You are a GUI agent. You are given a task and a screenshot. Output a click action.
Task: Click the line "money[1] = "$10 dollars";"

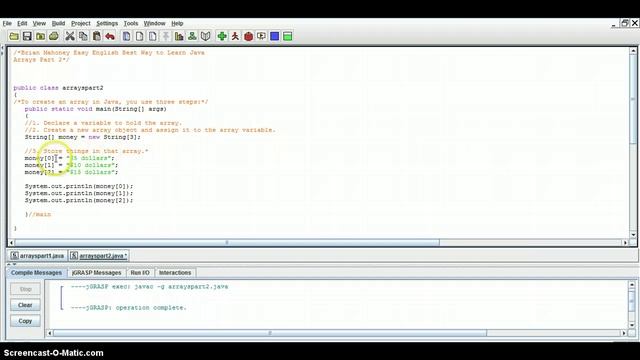(x=71, y=165)
